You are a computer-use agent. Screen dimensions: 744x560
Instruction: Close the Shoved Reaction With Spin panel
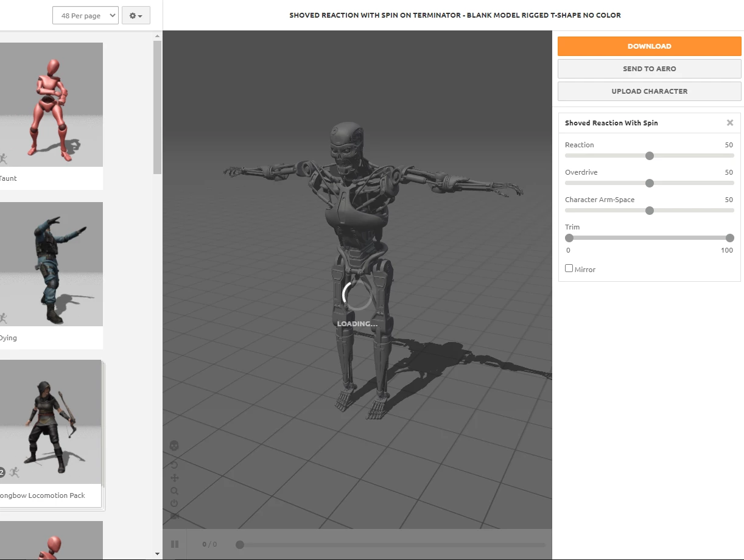(730, 123)
